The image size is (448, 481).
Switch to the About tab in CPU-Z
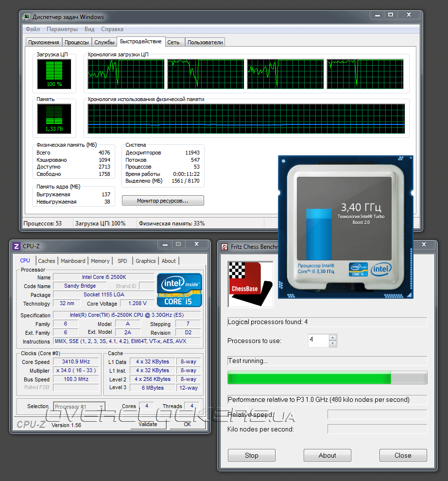coord(169,261)
